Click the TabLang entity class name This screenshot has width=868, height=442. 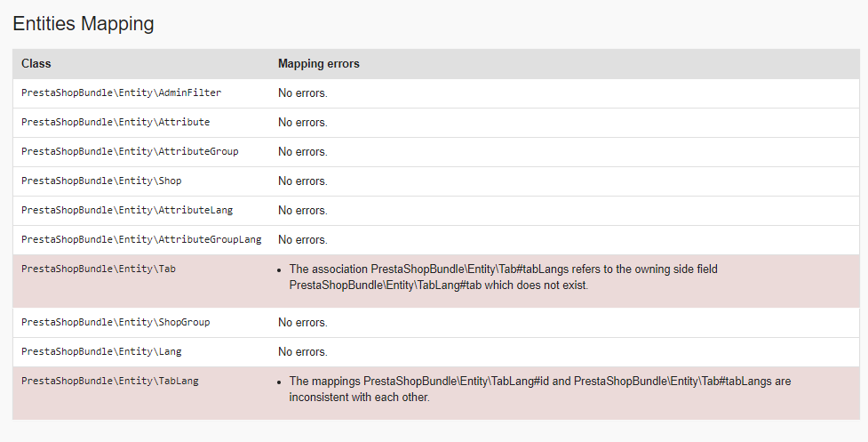pyautogui.click(x=110, y=381)
